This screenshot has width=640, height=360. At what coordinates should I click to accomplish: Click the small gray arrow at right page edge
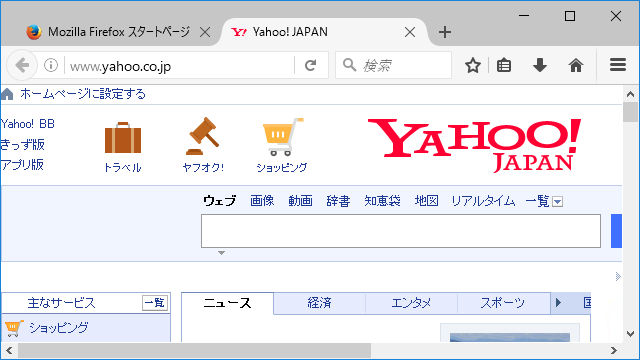[x=618, y=276]
